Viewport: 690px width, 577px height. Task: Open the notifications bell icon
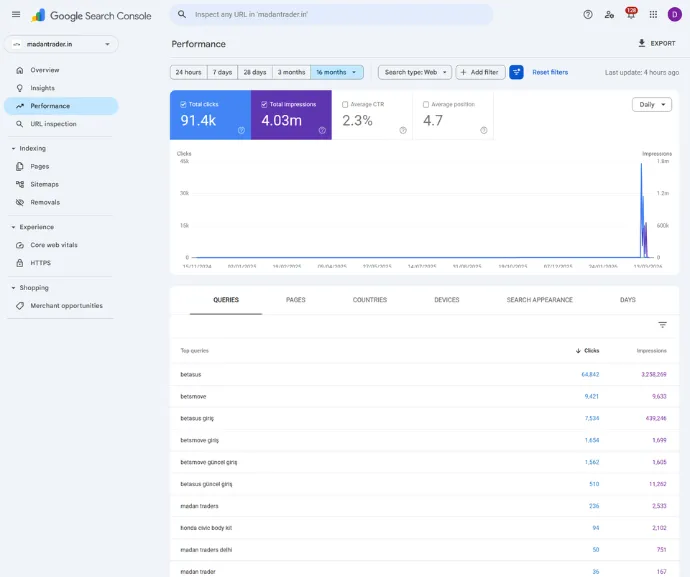click(x=631, y=15)
